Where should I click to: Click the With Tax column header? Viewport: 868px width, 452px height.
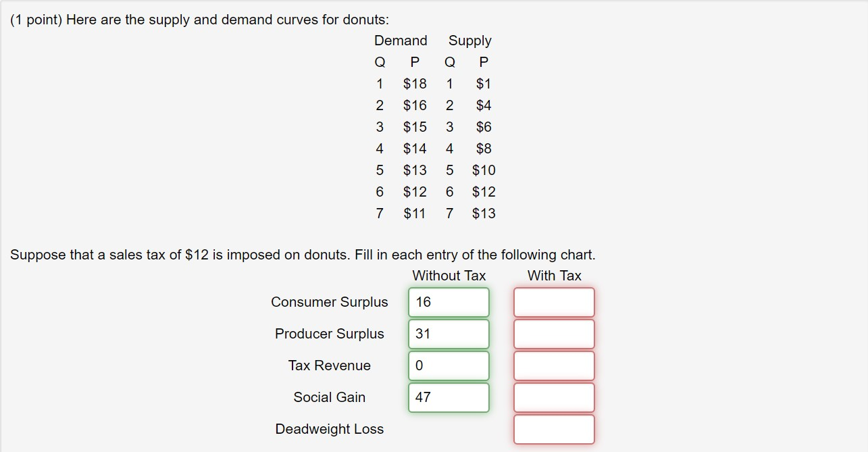(555, 276)
